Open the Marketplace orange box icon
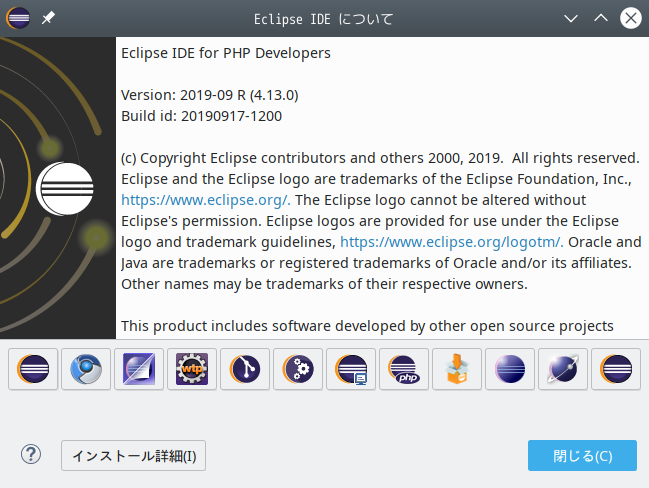 457,369
